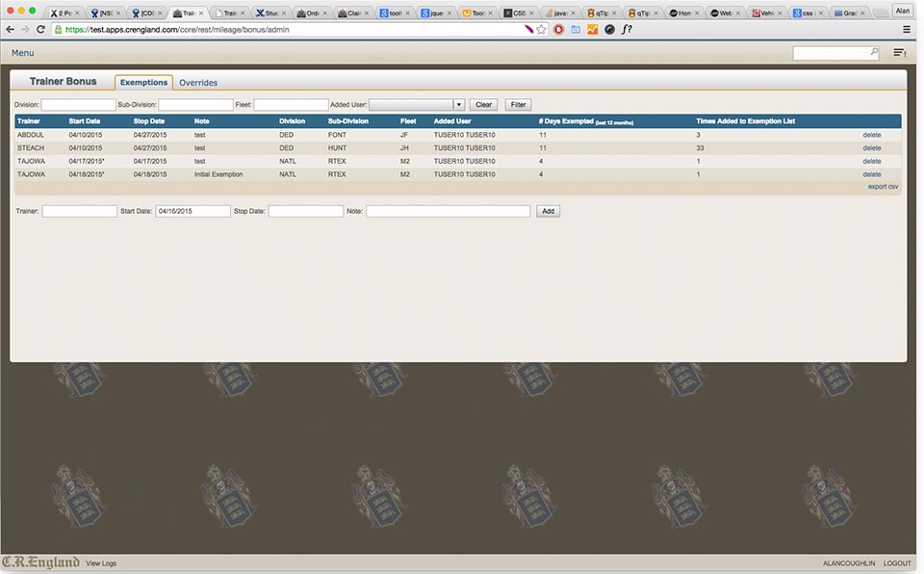This screenshot has width=924, height=574.
Task: Go back using the browser back arrow
Action: point(10,29)
